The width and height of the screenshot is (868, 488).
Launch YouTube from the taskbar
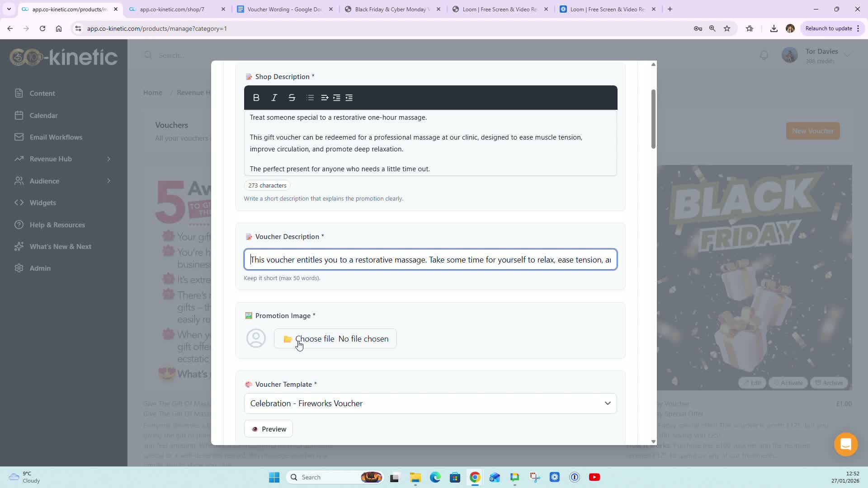point(594,478)
